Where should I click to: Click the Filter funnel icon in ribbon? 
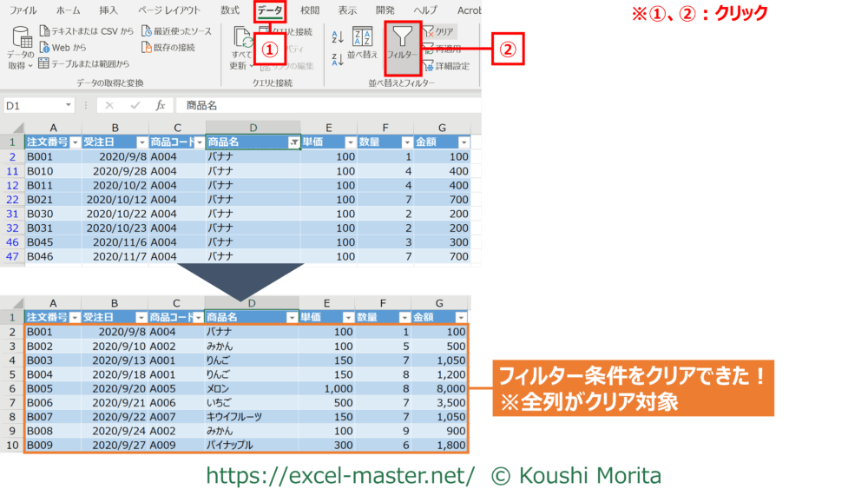[x=402, y=39]
